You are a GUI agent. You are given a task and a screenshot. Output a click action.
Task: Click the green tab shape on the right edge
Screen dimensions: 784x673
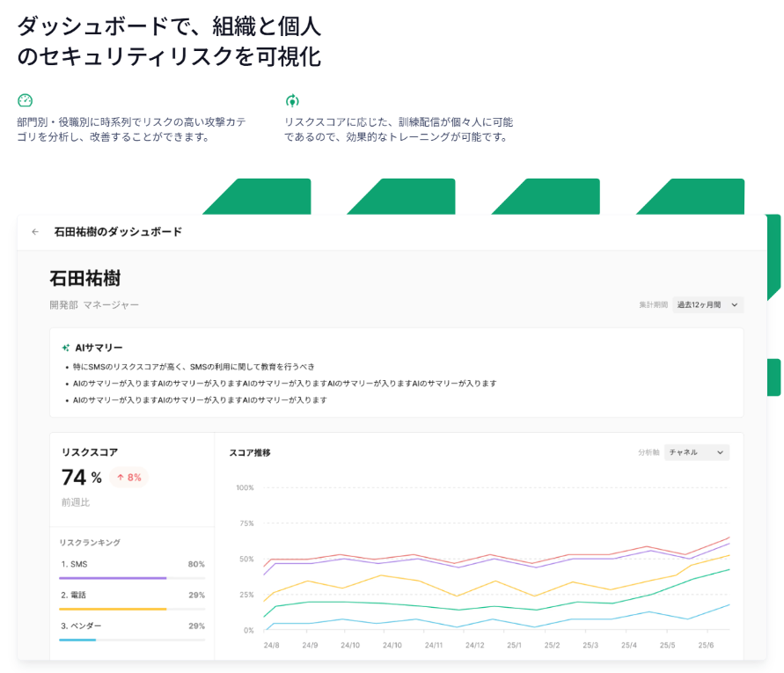pos(774,255)
